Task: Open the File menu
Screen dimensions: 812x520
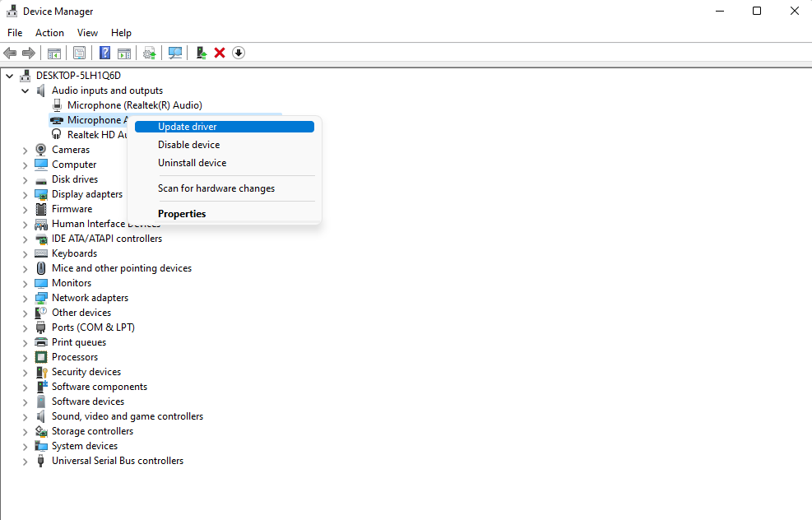Action: pyautogui.click(x=15, y=33)
